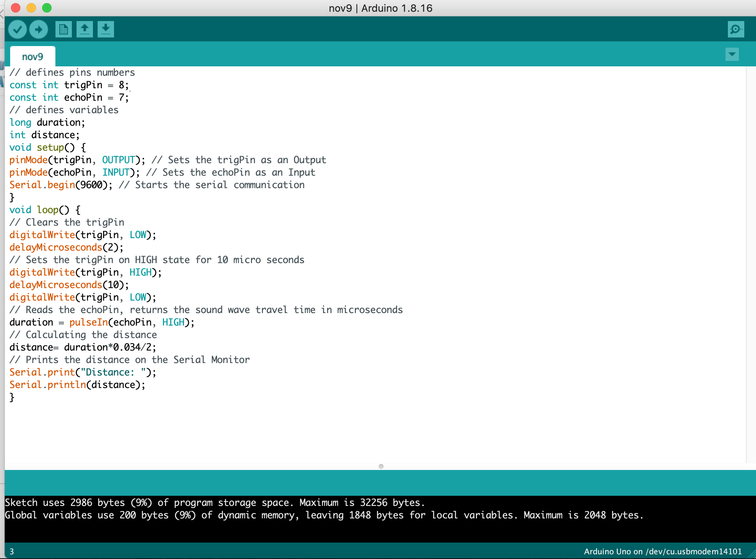Click the '// defines variables' comment
The height and width of the screenshot is (559, 756).
64,110
